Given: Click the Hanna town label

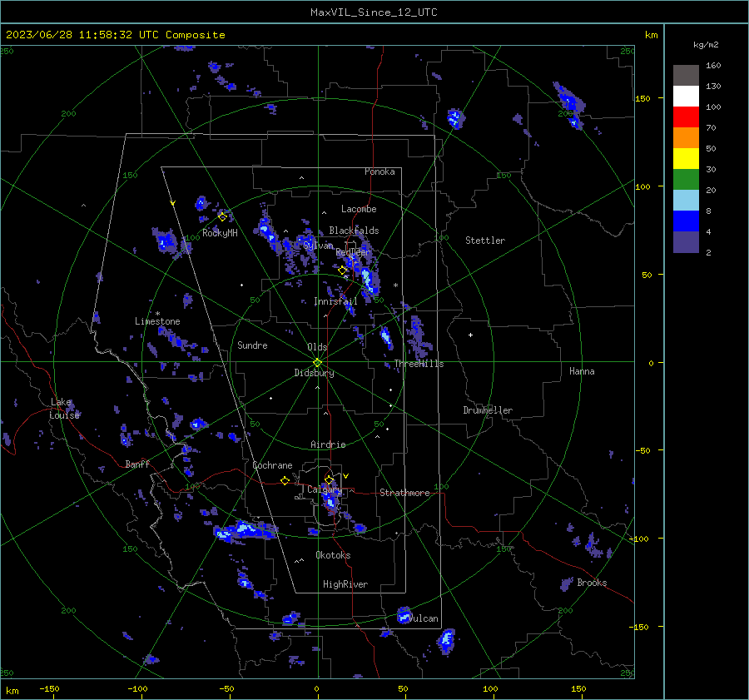Looking at the screenshot, I should [582, 371].
